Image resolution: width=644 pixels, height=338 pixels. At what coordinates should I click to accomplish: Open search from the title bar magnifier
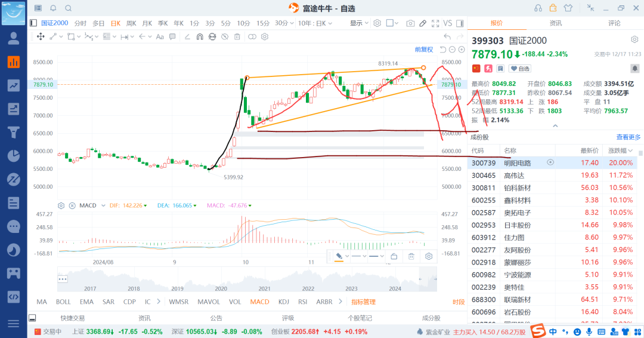pos(68,8)
